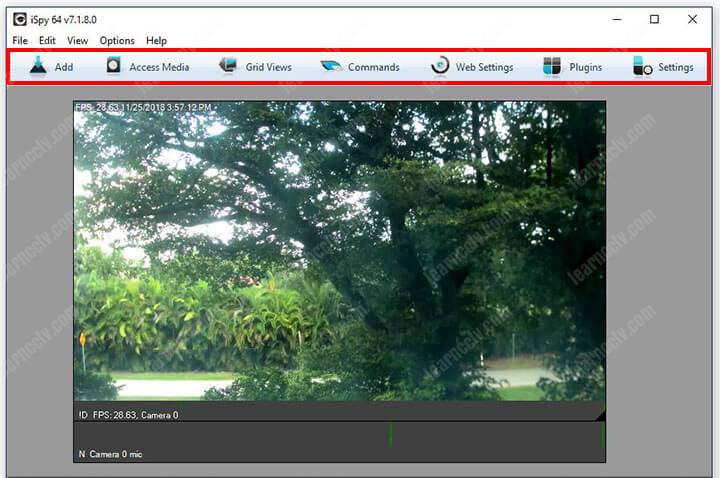Open the Commands toolbar icon
Image resolution: width=720 pixels, height=478 pixels.
tap(331, 67)
